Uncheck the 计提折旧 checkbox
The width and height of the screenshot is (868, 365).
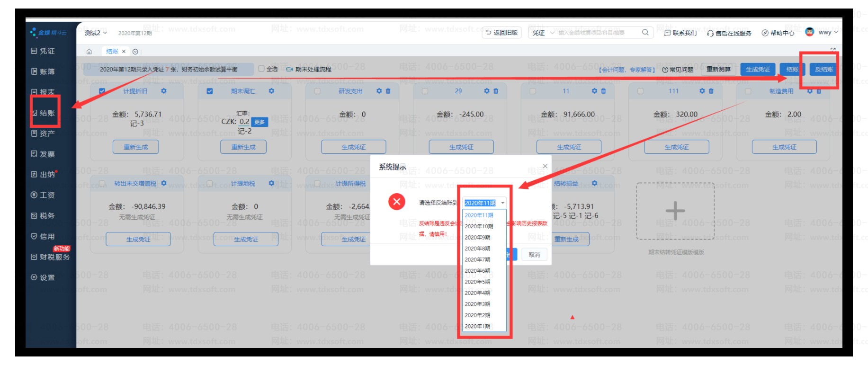(x=102, y=91)
